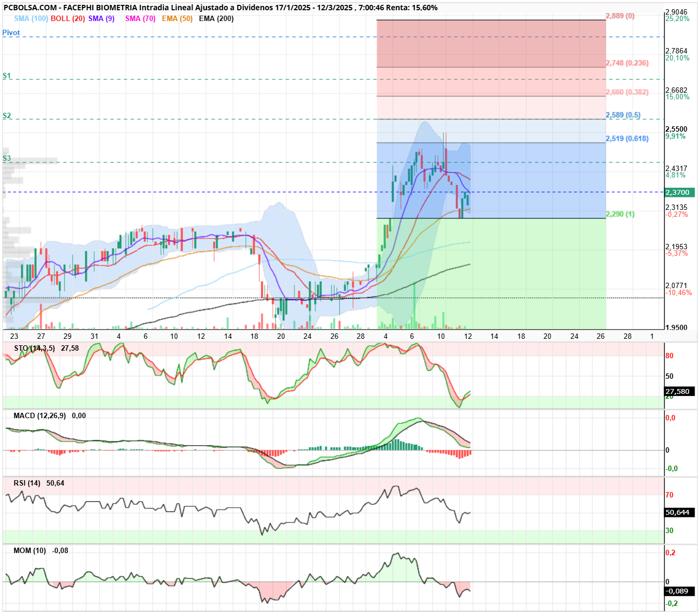Viewport: 700px width, 614px height.
Task: Select price axis value 2,4317
Action: 676,168
